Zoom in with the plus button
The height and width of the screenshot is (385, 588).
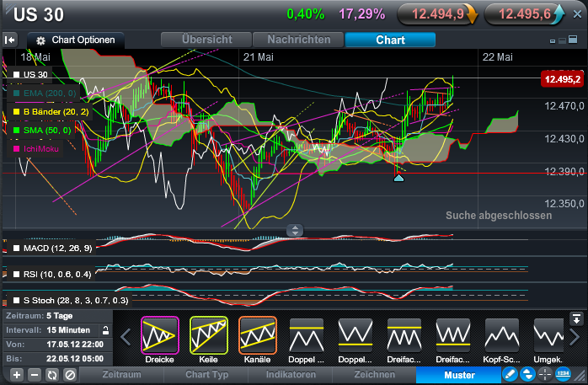click(x=17, y=375)
